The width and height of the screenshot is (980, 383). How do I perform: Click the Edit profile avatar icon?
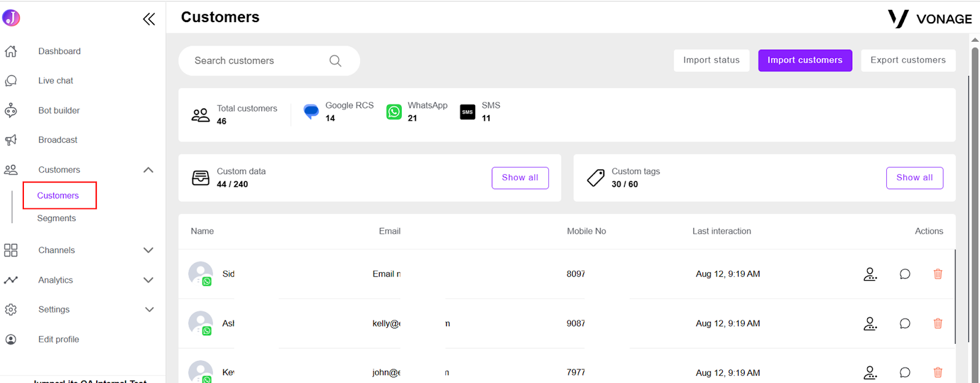click(x=11, y=339)
